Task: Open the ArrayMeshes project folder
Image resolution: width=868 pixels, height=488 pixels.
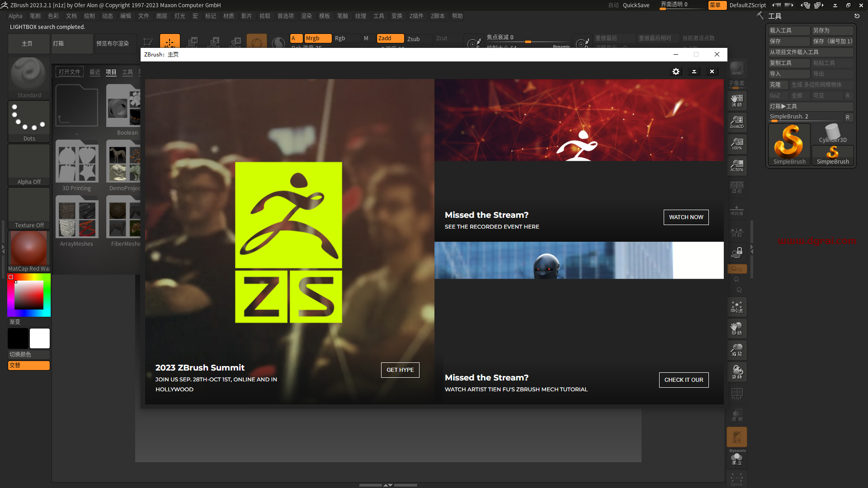Action: (77, 221)
